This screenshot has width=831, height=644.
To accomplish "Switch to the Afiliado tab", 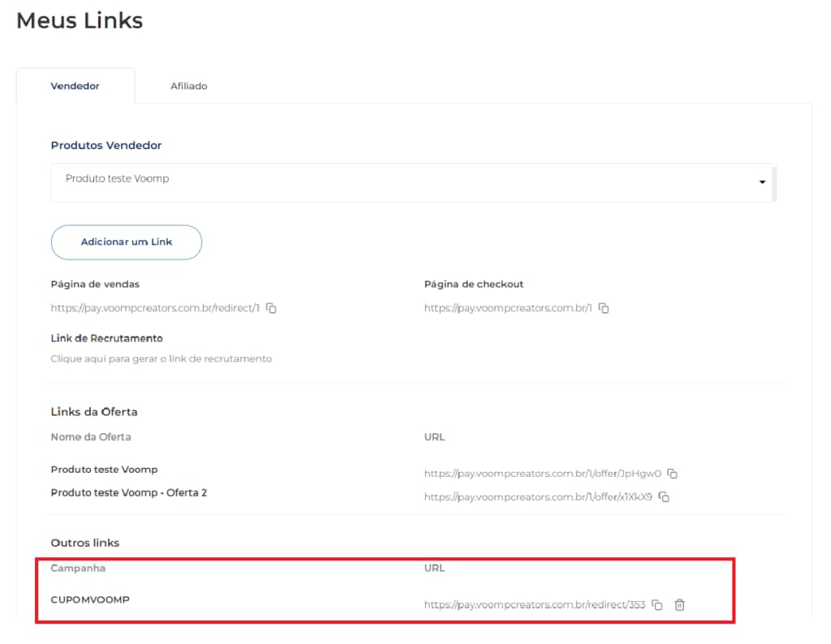I will click(x=188, y=86).
